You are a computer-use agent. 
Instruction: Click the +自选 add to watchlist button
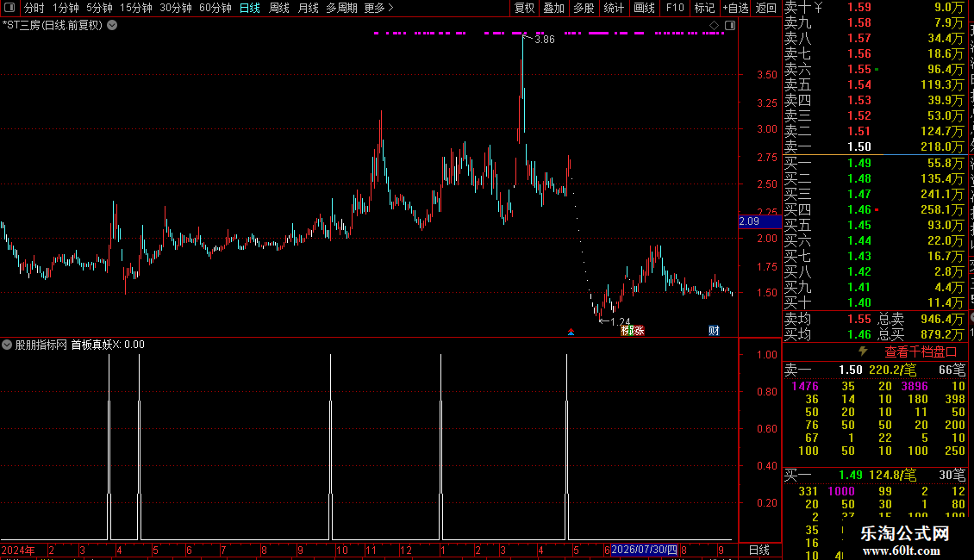pos(735,8)
